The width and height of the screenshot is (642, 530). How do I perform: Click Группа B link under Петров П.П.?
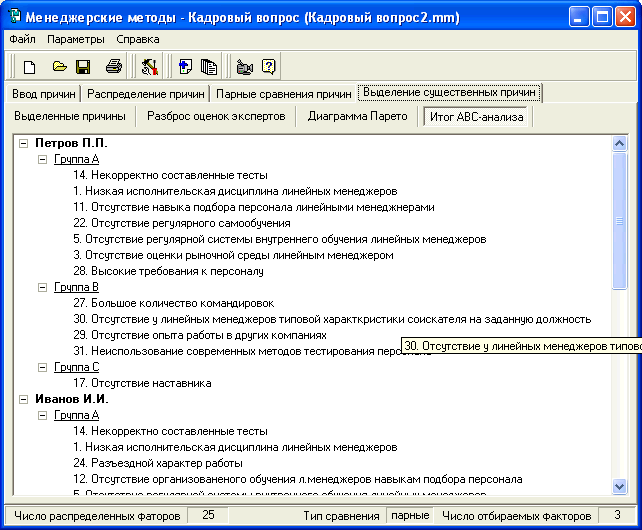pos(76,287)
